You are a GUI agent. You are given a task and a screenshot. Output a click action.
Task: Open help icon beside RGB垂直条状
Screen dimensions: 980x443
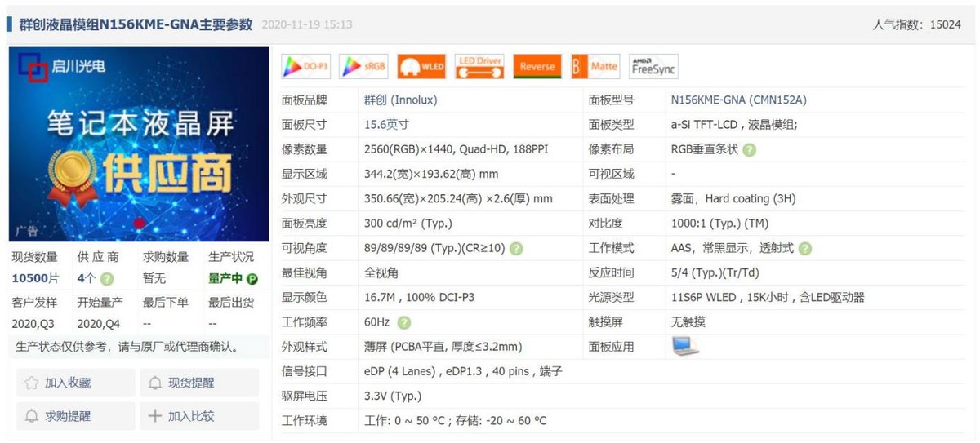pos(750,150)
